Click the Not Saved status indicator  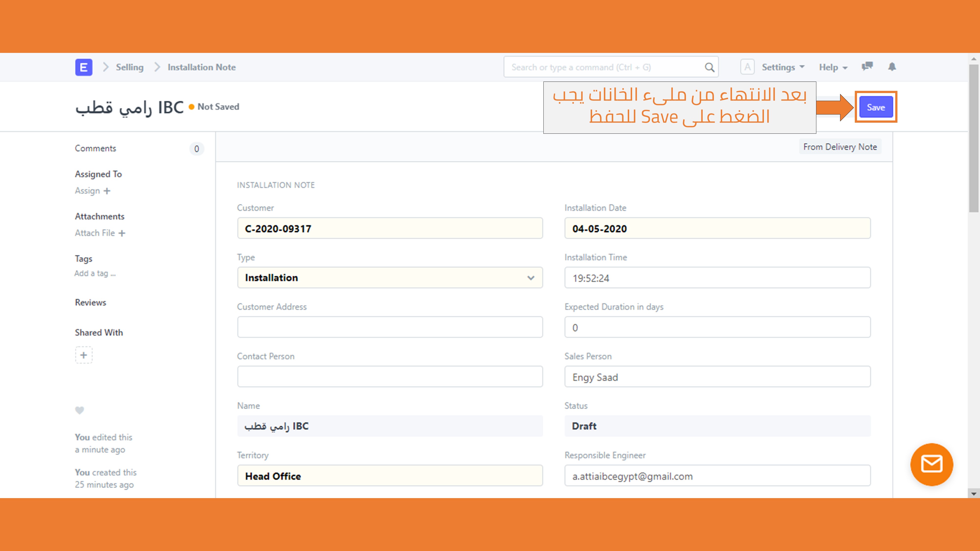(214, 107)
